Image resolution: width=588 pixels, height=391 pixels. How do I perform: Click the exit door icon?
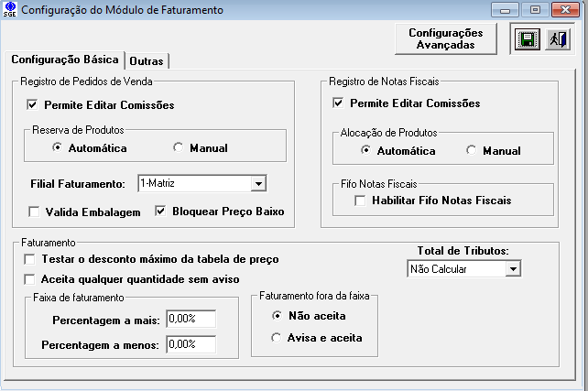(558, 39)
